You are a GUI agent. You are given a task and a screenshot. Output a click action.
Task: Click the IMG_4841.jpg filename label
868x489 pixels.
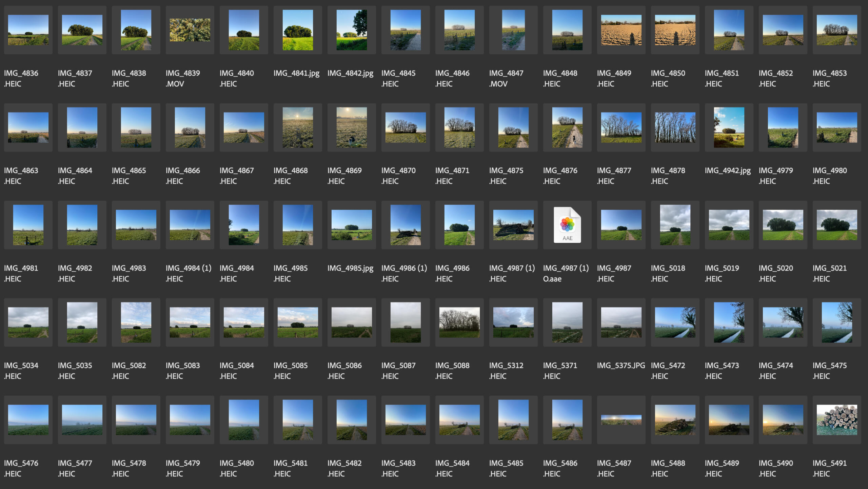tap(296, 73)
